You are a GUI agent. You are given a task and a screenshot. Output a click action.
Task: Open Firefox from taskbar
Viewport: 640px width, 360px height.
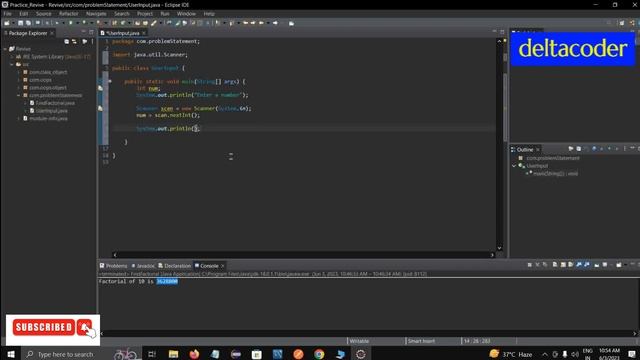[x=194, y=354]
